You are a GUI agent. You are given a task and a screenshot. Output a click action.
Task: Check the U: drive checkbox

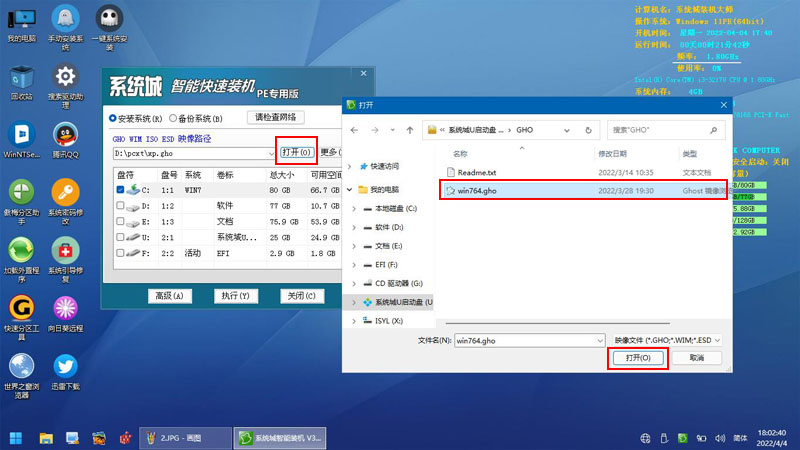click(x=120, y=237)
